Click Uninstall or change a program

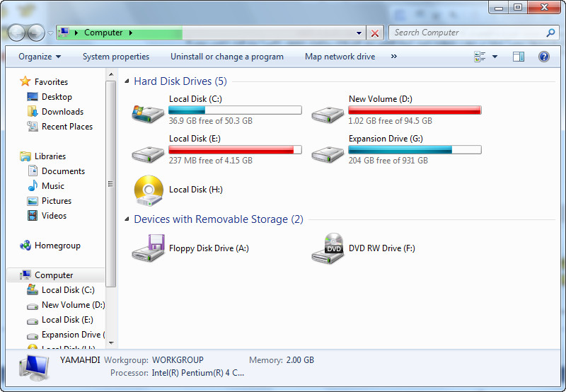pos(227,57)
